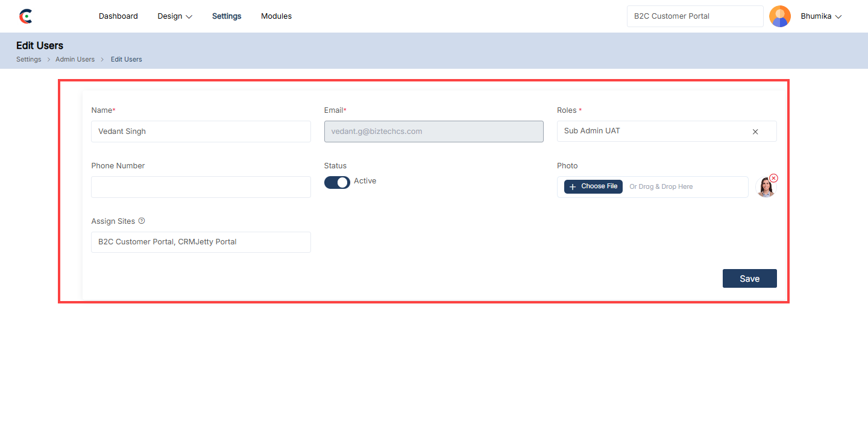868x441 pixels.
Task: Toggle the Active status switch
Action: click(x=337, y=182)
